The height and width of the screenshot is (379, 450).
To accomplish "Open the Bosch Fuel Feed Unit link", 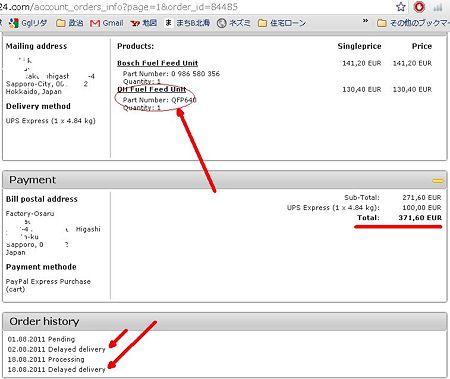I will pos(157,63).
